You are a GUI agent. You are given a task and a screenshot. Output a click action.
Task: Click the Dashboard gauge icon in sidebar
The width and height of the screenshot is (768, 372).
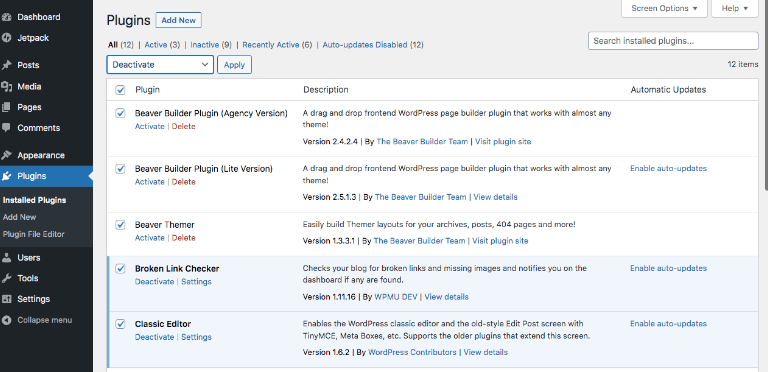tap(6, 17)
